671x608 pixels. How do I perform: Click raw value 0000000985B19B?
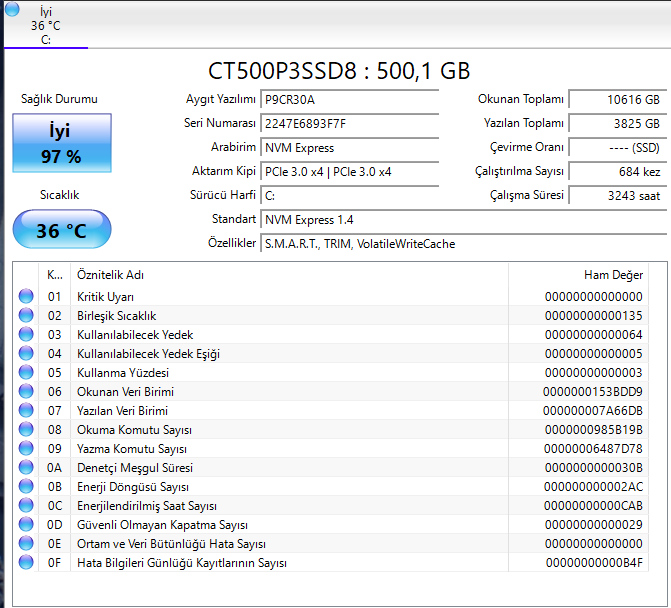click(594, 430)
